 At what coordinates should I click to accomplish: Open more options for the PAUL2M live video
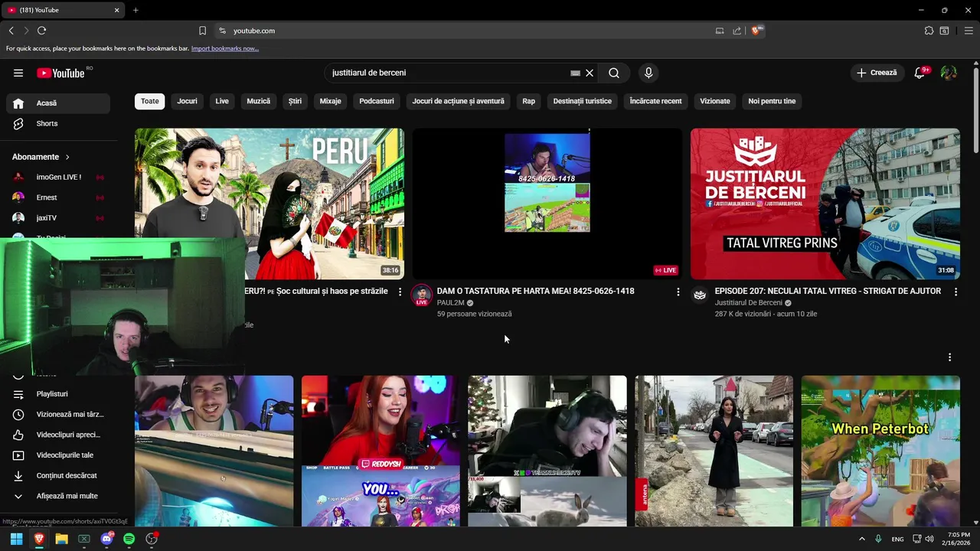coord(678,292)
